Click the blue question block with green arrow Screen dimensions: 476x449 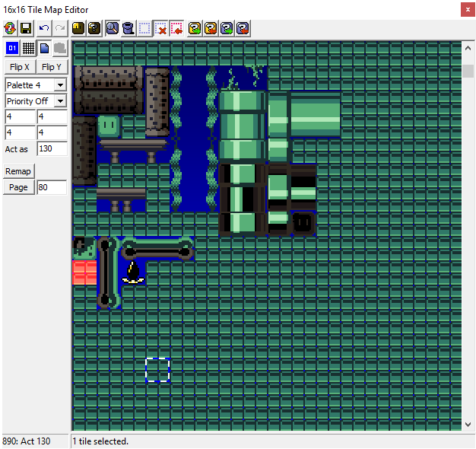(x=227, y=29)
